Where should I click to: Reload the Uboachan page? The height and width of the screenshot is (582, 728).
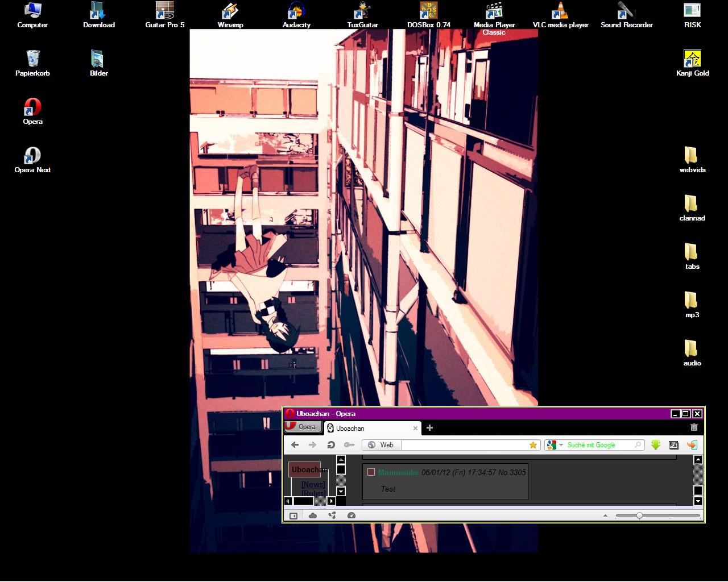click(x=330, y=445)
